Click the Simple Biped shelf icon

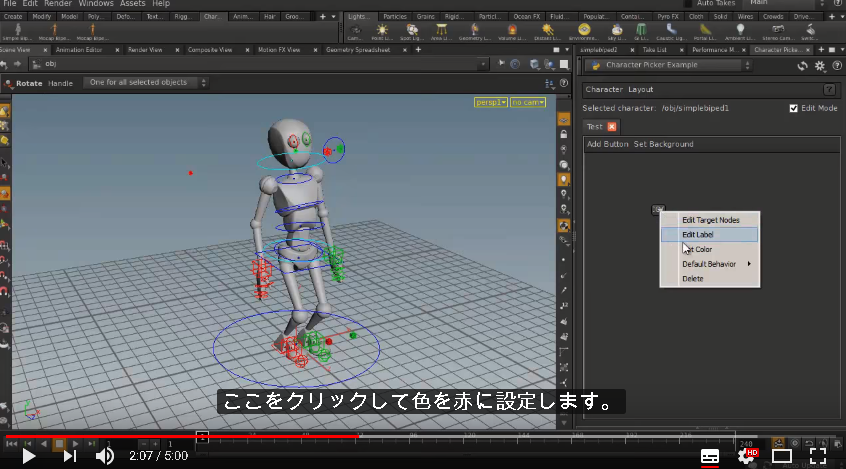(18, 30)
